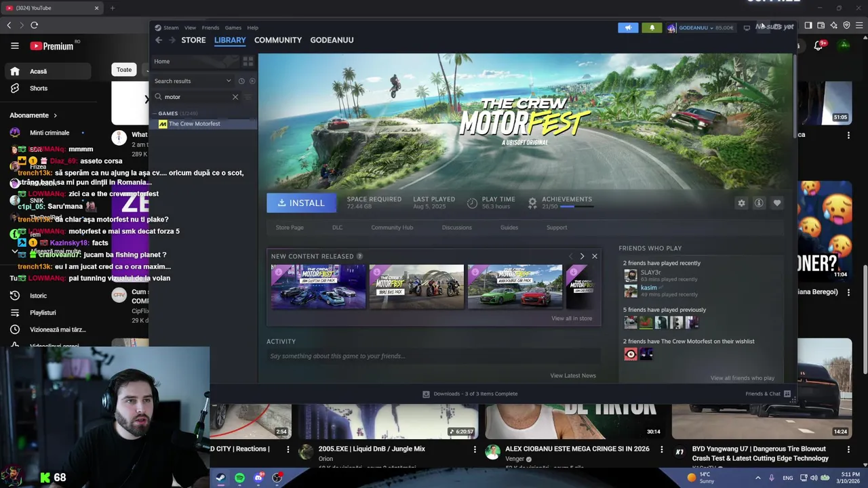Click View all in store

(x=572, y=319)
